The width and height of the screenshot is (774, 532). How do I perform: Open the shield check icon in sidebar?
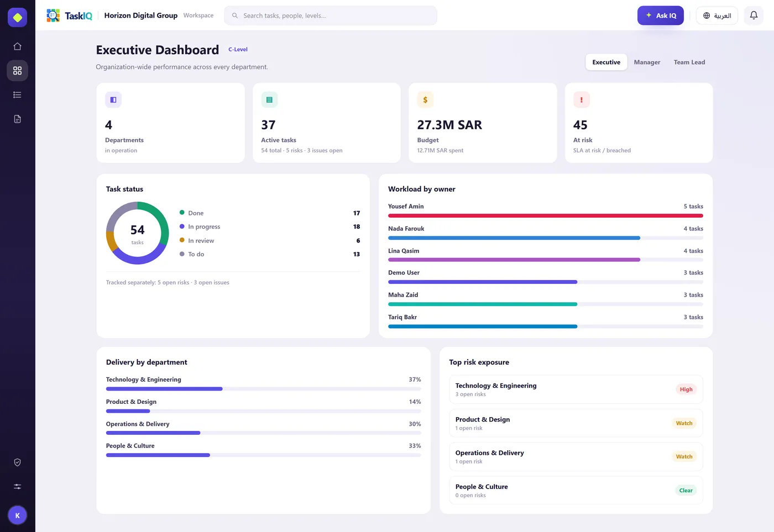pos(17,462)
